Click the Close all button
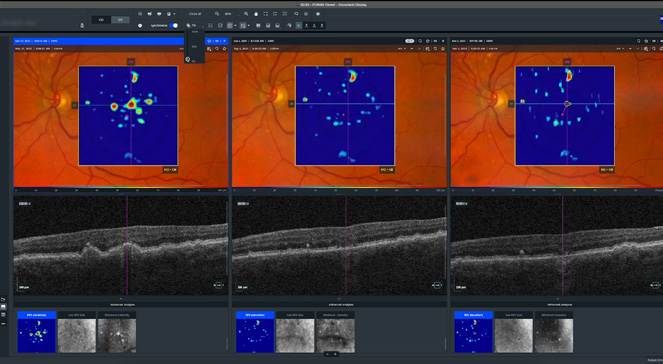This screenshot has height=364, width=663. click(x=195, y=14)
